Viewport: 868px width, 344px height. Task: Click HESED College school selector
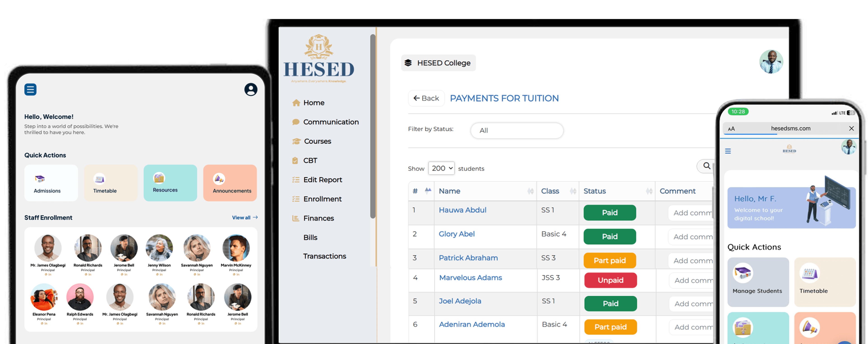(438, 63)
